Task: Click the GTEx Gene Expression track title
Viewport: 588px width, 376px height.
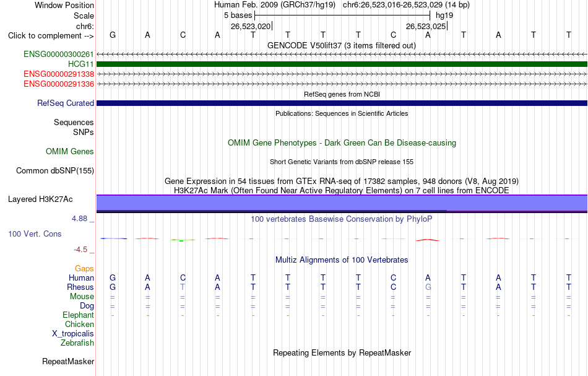Action: point(342,181)
